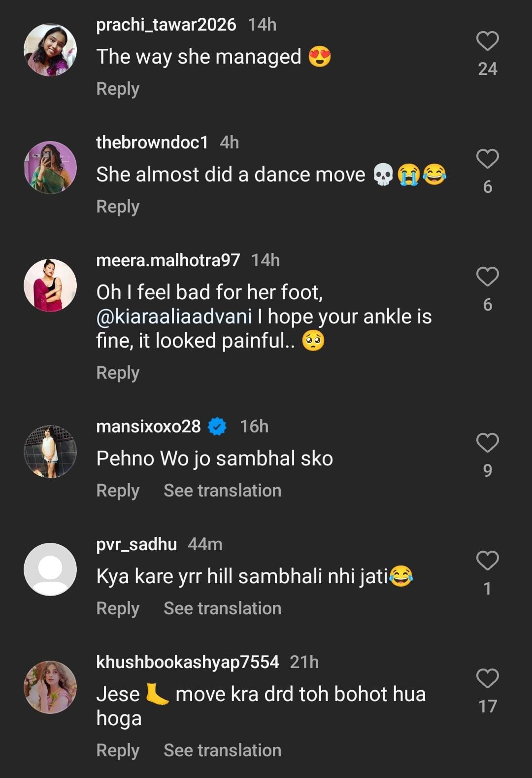The width and height of the screenshot is (532, 778).
Task: See translation of khushbookashyap7554's comment
Action: point(222,751)
